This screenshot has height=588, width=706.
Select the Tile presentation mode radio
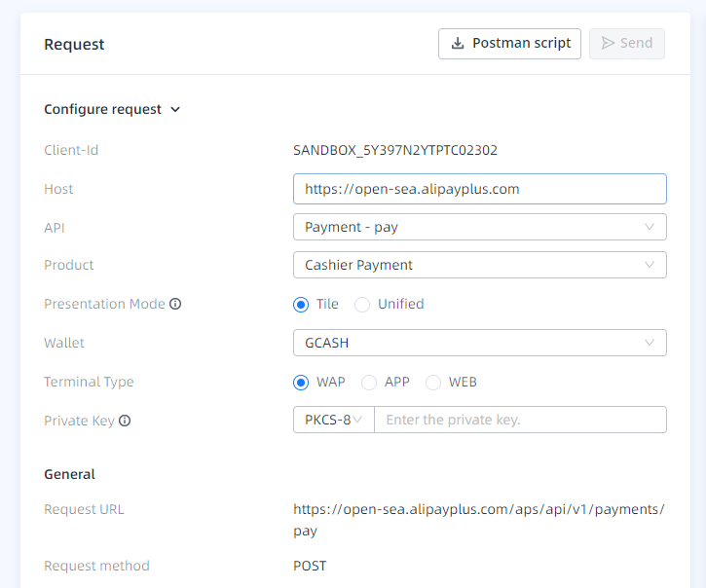[x=301, y=305]
